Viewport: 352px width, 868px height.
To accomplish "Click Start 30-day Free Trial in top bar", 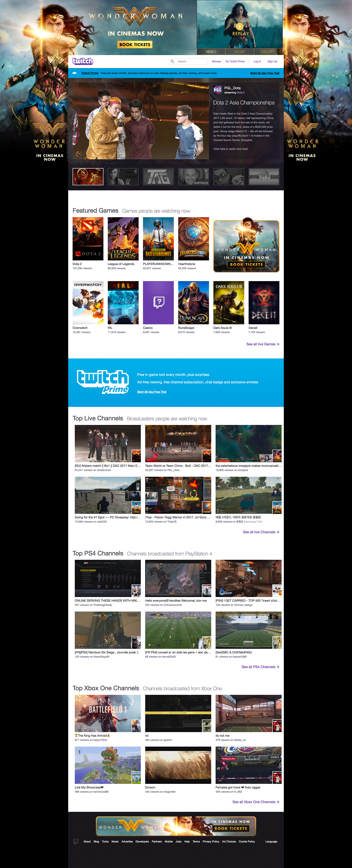I will [264, 73].
